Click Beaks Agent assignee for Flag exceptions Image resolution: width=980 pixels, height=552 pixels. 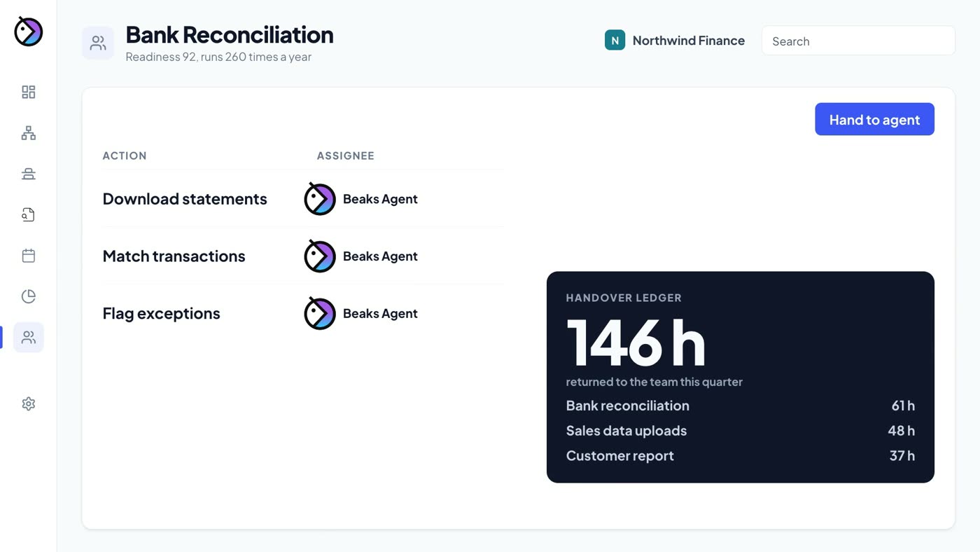pos(361,313)
